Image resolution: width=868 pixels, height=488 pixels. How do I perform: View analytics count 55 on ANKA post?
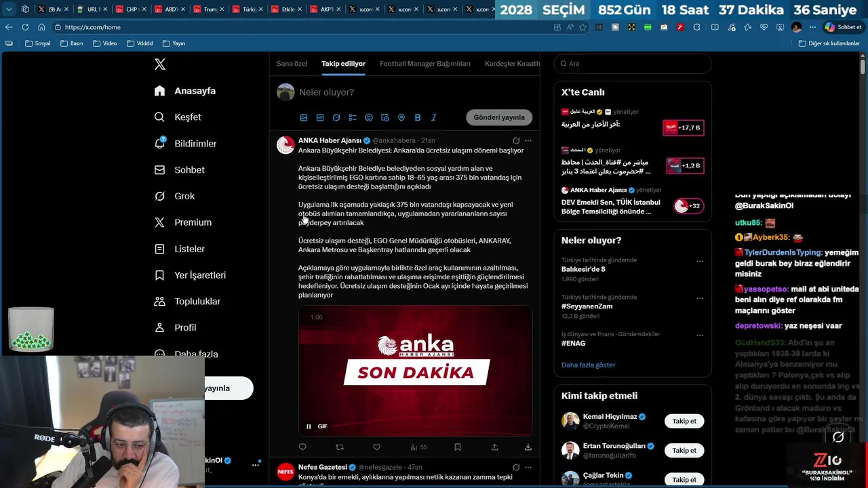point(418,447)
